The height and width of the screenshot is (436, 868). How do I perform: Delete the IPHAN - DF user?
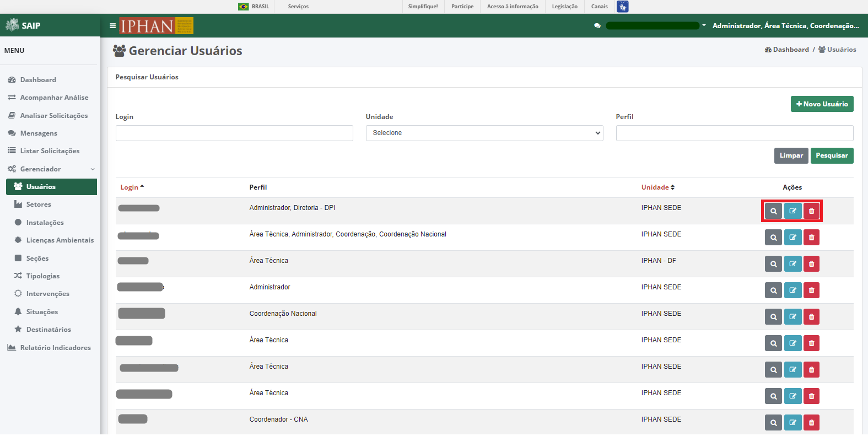point(811,264)
